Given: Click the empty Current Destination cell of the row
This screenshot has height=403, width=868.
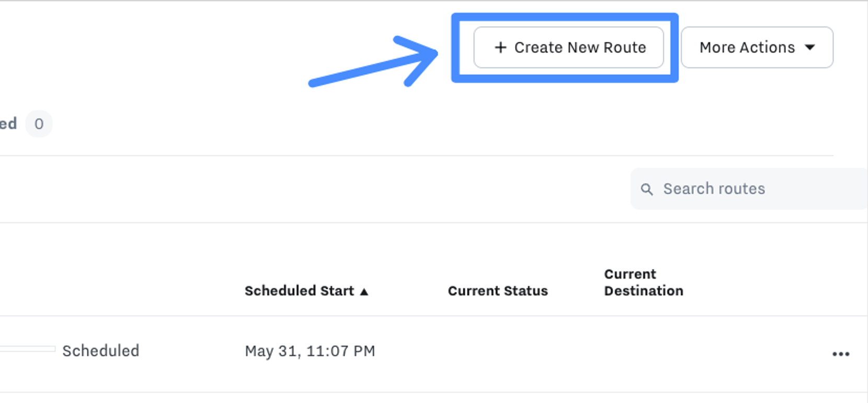Looking at the screenshot, I should click(x=643, y=352).
